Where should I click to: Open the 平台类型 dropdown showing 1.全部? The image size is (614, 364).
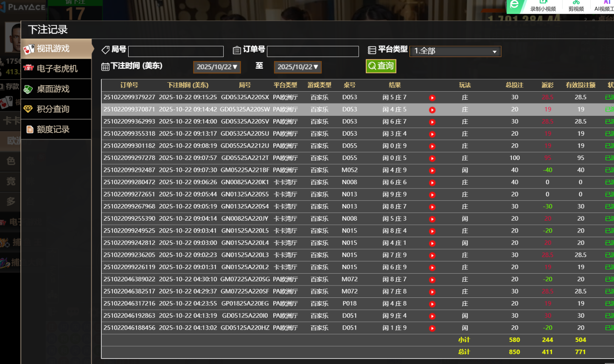[455, 51]
